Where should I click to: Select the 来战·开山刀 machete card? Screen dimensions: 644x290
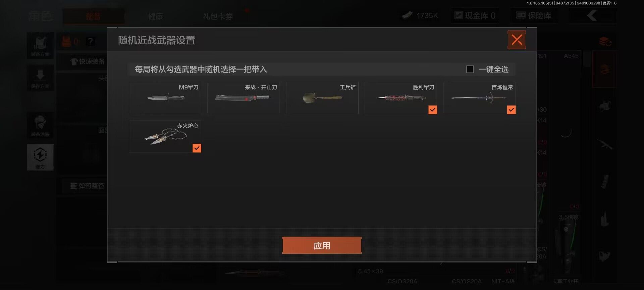pyautogui.click(x=244, y=98)
